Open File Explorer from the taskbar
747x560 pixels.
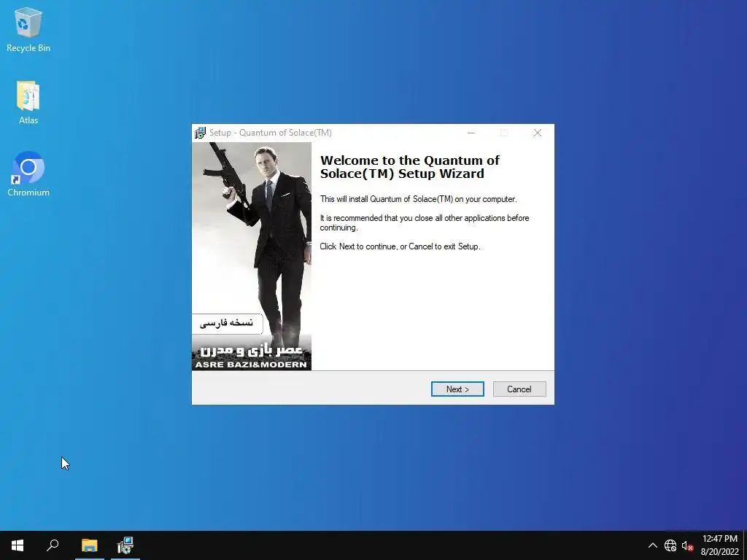click(89, 545)
